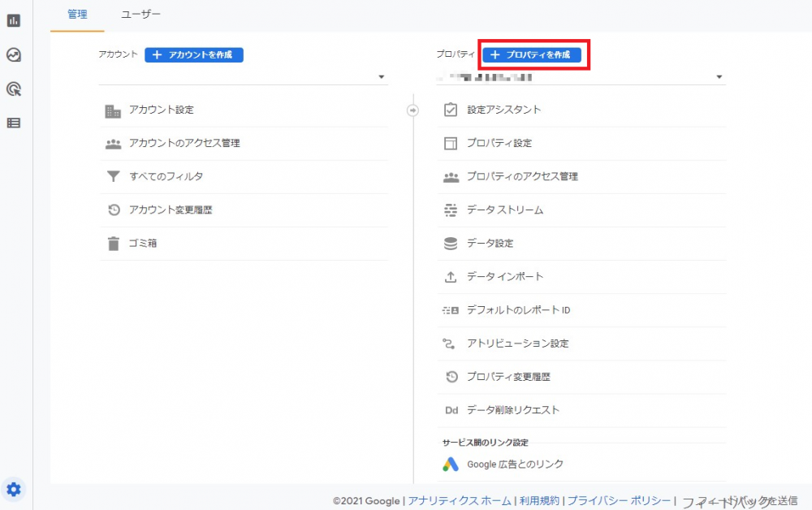Click the funnel icon beside すべてのフィルタ

113,176
